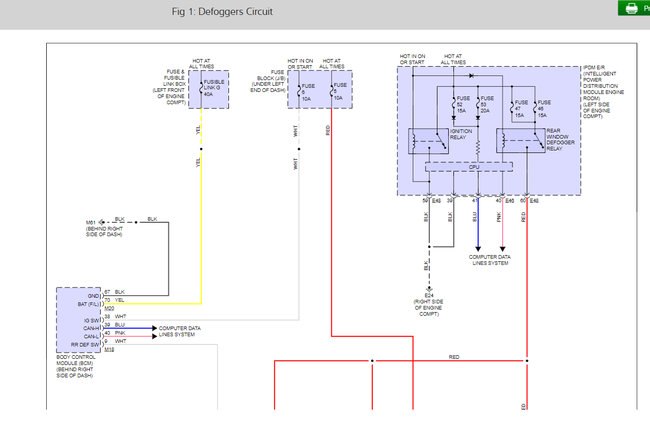Click the 'RR DEF SW' pin on the BCM
The image size is (650, 423).
[85, 345]
